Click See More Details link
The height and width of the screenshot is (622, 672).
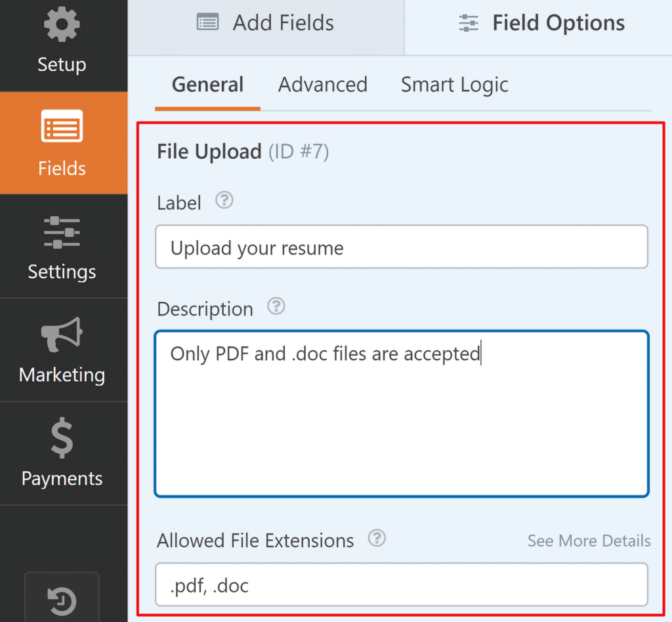pos(589,541)
